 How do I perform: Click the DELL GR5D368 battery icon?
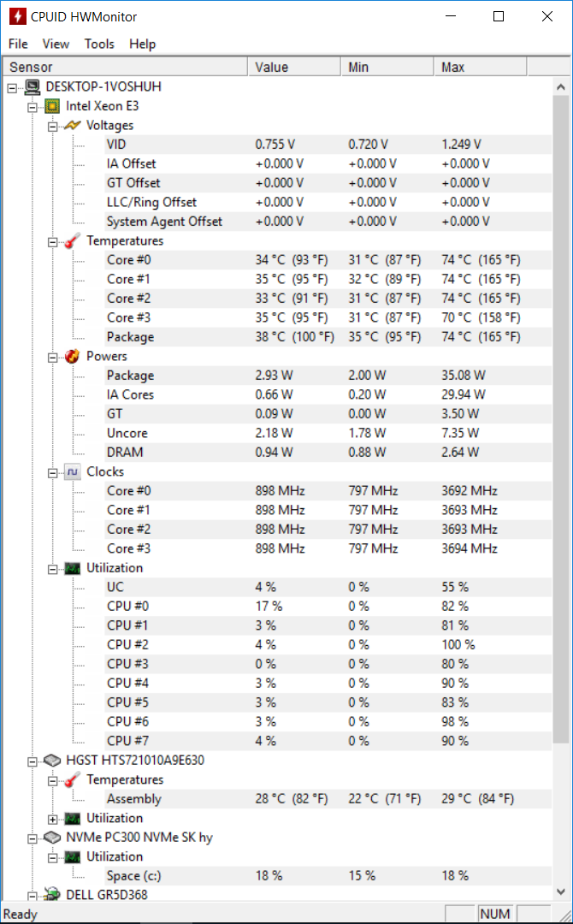click(x=52, y=895)
